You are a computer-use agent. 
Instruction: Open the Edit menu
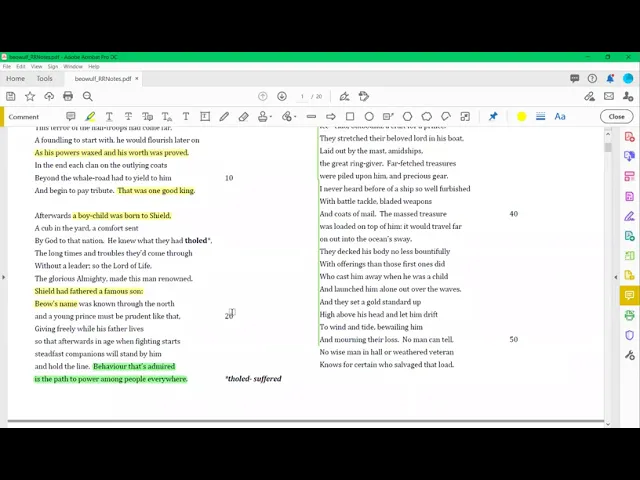click(x=21, y=67)
